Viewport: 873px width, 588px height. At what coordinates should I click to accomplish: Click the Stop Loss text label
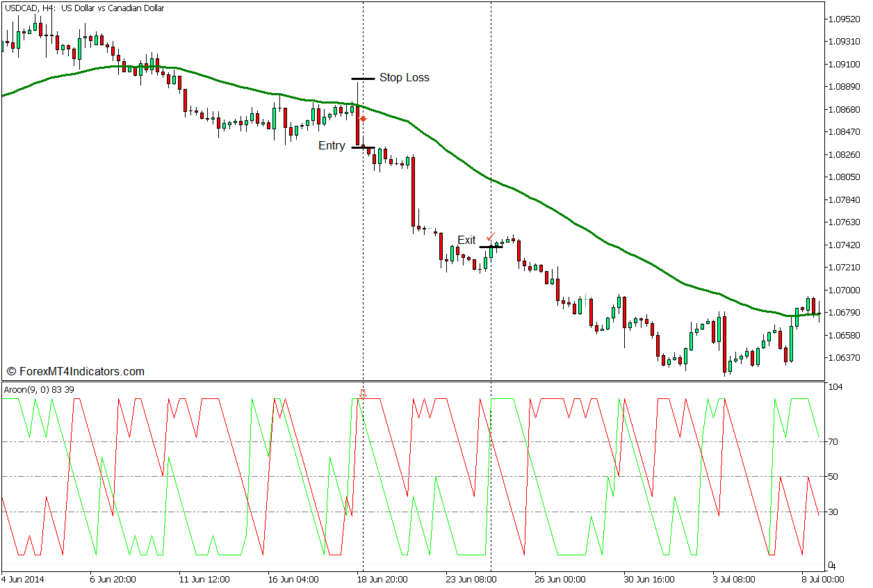[x=404, y=78]
